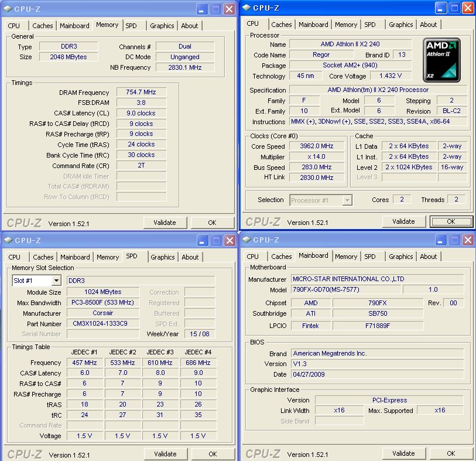Click the Graphic Interface version PCI-Express

pyautogui.click(x=389, y=400)
